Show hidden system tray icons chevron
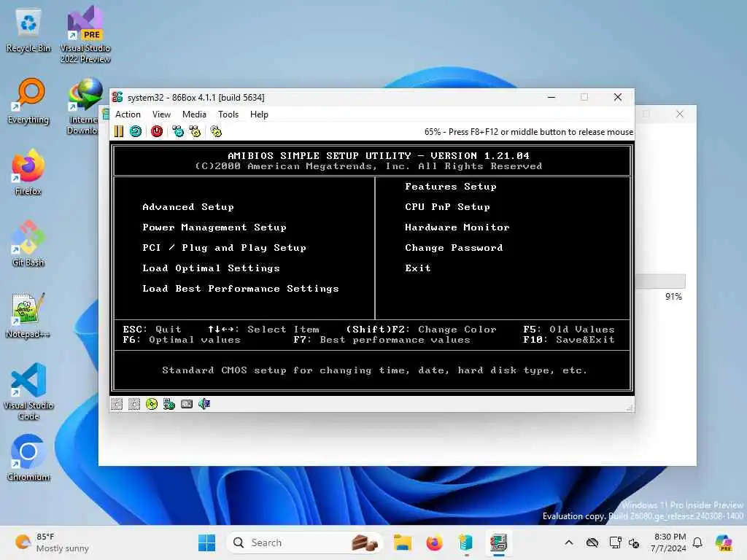 click(x=569, y=542)
